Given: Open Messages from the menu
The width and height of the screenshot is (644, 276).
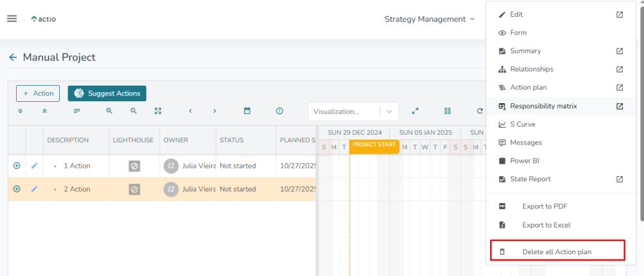Looking at the screenshot, I should [x=561, y=143].
